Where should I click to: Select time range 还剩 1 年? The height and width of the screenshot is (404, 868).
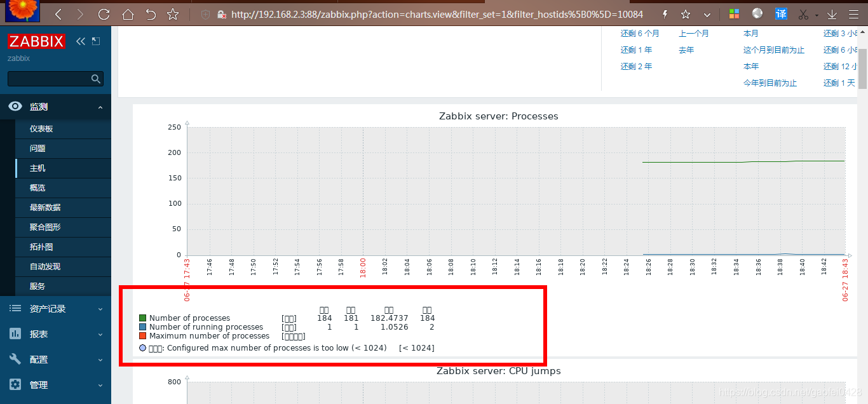point(636,50)
